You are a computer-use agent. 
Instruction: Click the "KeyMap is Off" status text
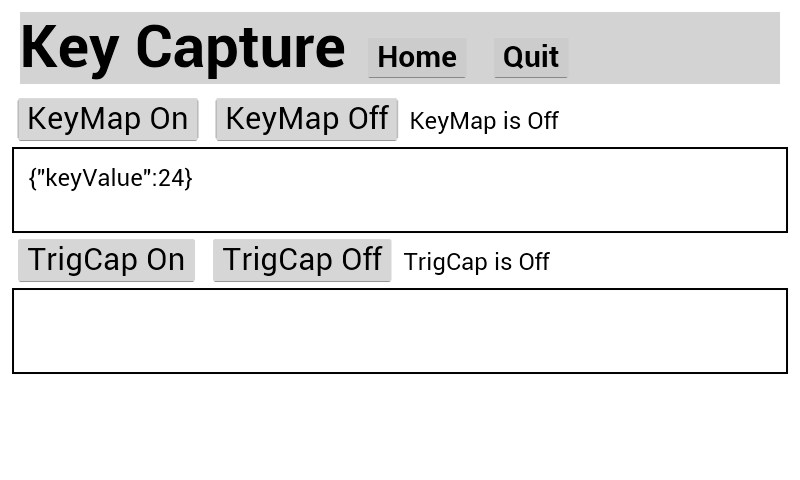click(x=484, y=121)
